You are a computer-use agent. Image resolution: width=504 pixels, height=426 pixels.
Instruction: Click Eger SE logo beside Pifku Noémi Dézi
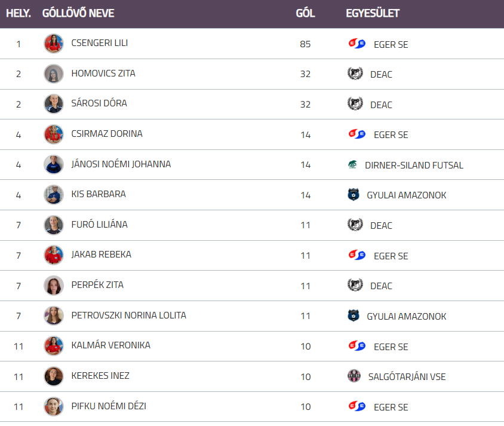pos(357,406)
